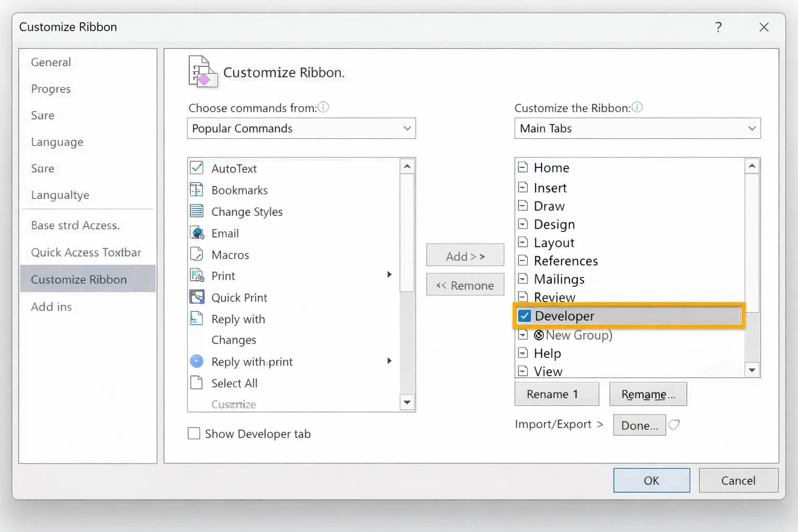Click the Quick Print icon
Screen dimensions: 798x532
[x=197, y=297]
